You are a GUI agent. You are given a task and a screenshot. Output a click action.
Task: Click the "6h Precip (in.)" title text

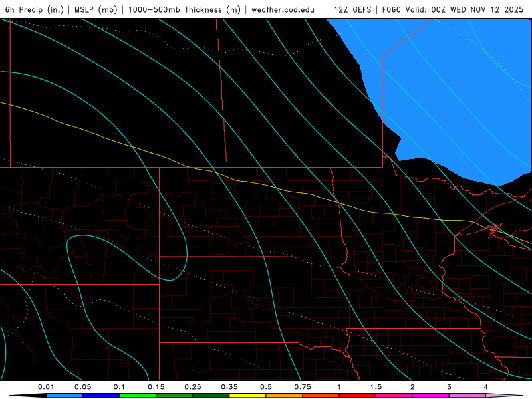[35, 9]
